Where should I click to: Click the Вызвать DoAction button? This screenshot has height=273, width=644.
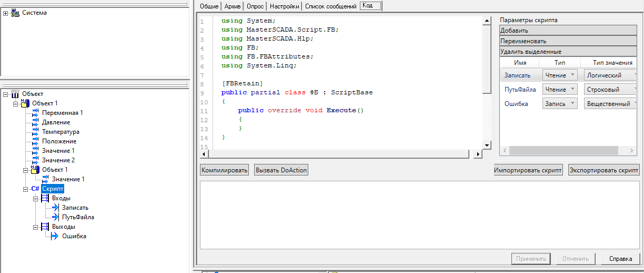pyautogui.click(x=281, y=170)
